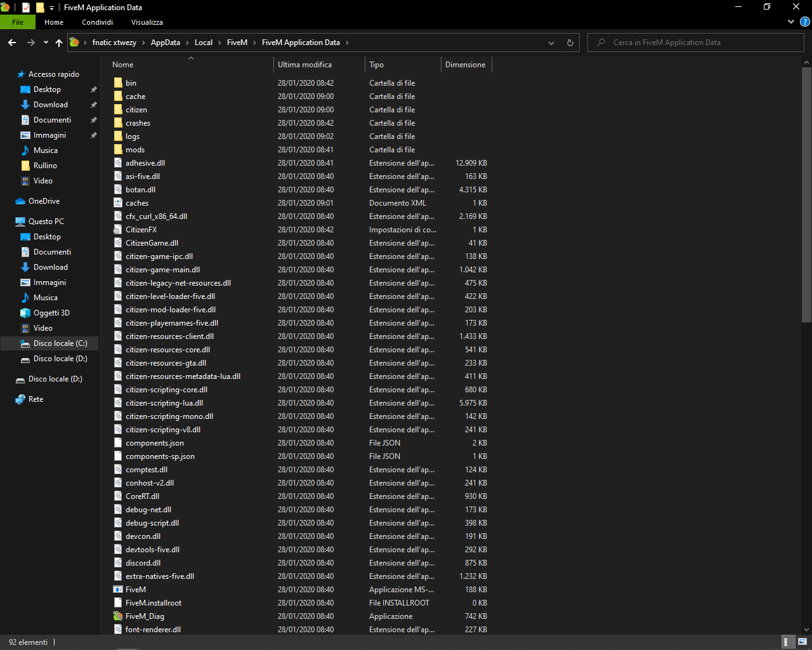This screenshot has width=812, height=650.
Task: Select the logs folder
Action: click(x=133, y=136)
